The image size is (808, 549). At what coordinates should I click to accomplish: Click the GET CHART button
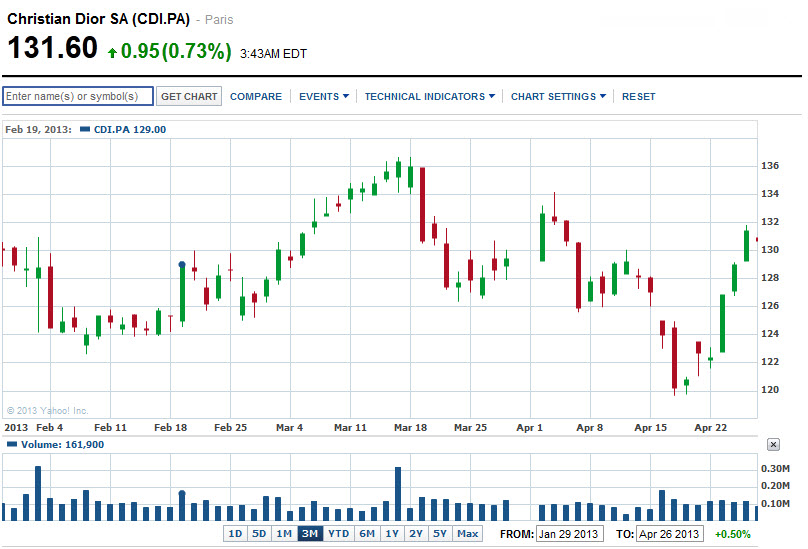point(189,96)
